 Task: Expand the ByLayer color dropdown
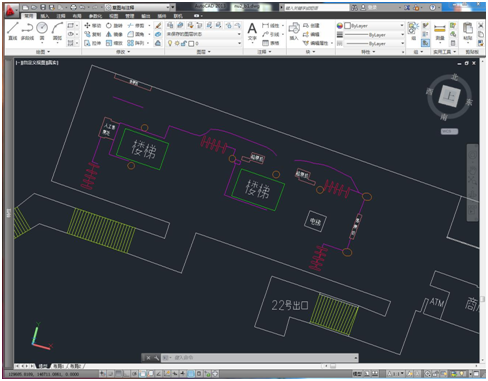[374, 26]
